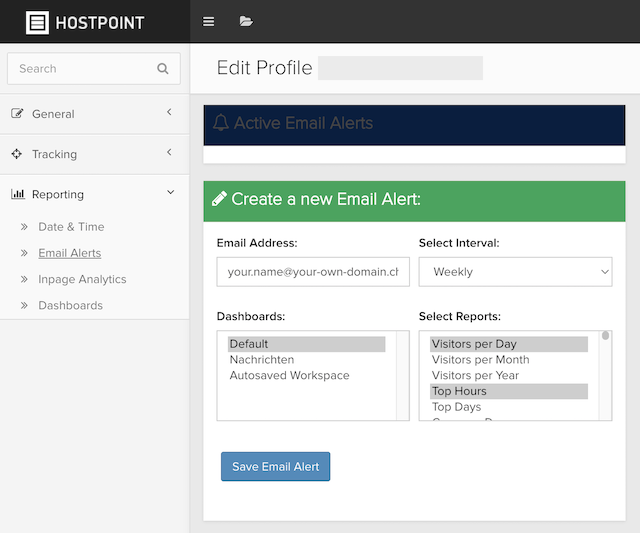
Task: Toggle the hamburger menu icon
Action: pyautogui.click(x=209, y=21)
